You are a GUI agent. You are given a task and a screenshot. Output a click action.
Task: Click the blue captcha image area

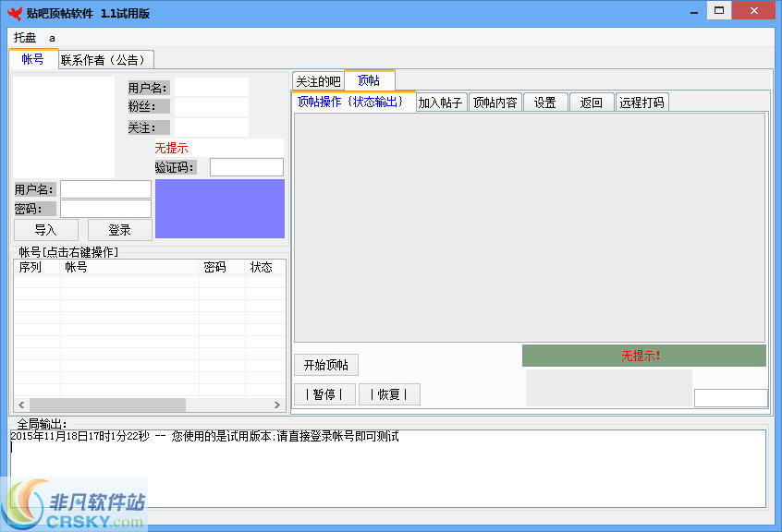(220, 209)
